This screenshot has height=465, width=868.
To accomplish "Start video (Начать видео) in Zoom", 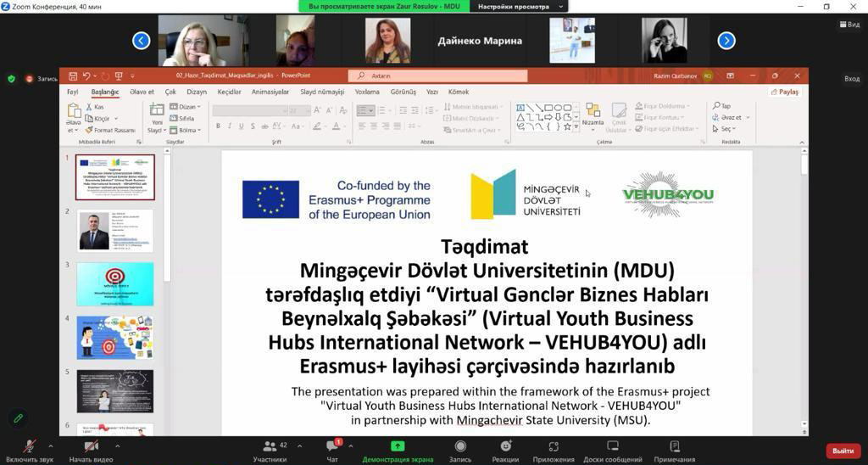I will coord(91,451).
